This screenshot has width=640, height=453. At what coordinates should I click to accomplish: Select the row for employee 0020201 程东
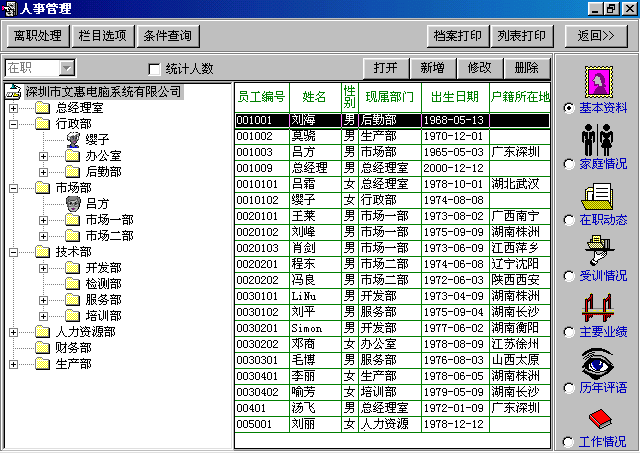click(x=393, y=264)
